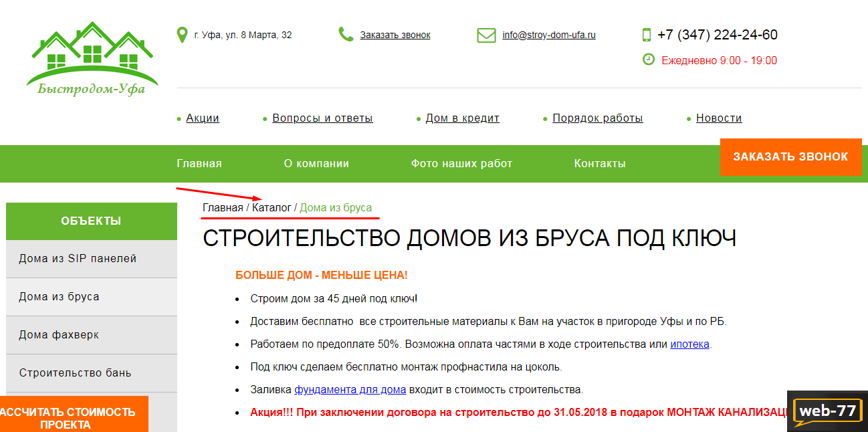Click the РАССЧИТАТЬ СТОИМОСТЬ ПРОЕКТА button
Screen dimensions: 868x432
(x=74, y=415)
